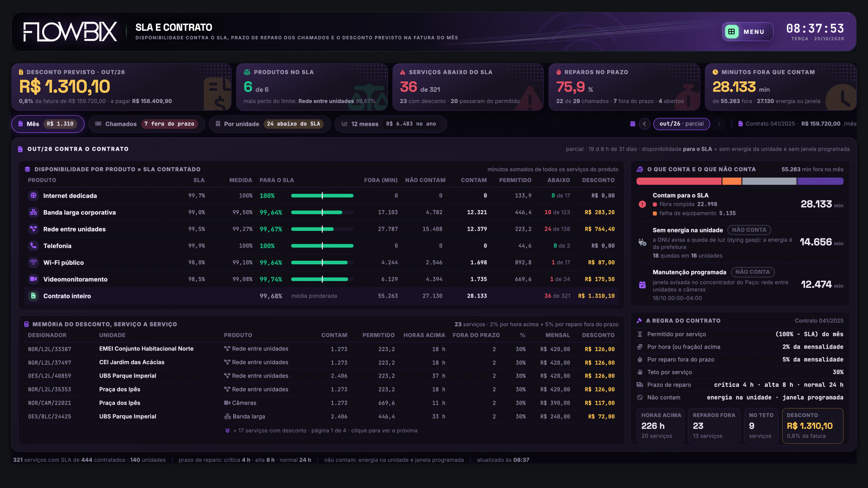Click the Contrato inteiro document icon
This screenshot has height=488, width=868.
[33, 296]
